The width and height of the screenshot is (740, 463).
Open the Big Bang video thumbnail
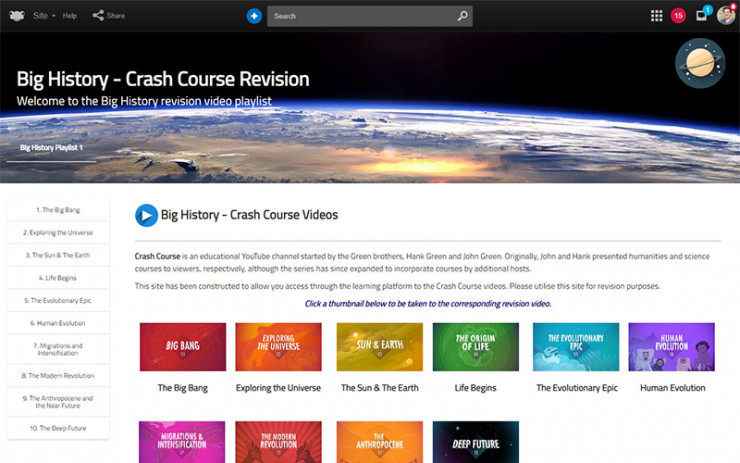click(x=183, y=347)
